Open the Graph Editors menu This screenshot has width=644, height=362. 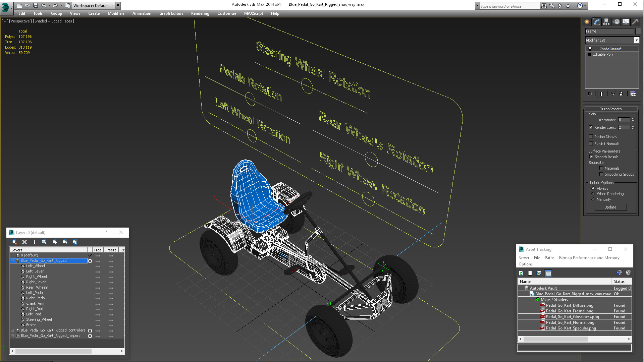[171, 13]
